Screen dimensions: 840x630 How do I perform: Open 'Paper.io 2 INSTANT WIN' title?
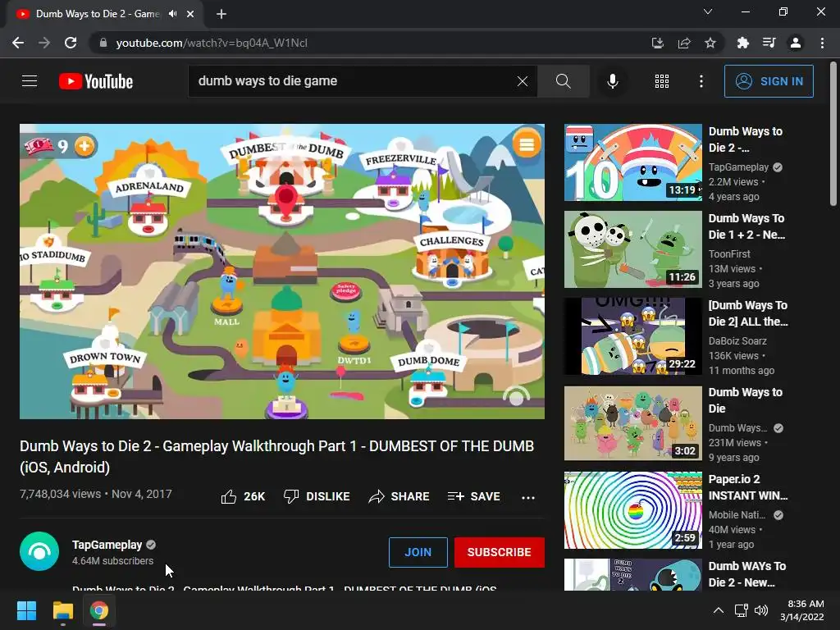[x=748, y=487]
